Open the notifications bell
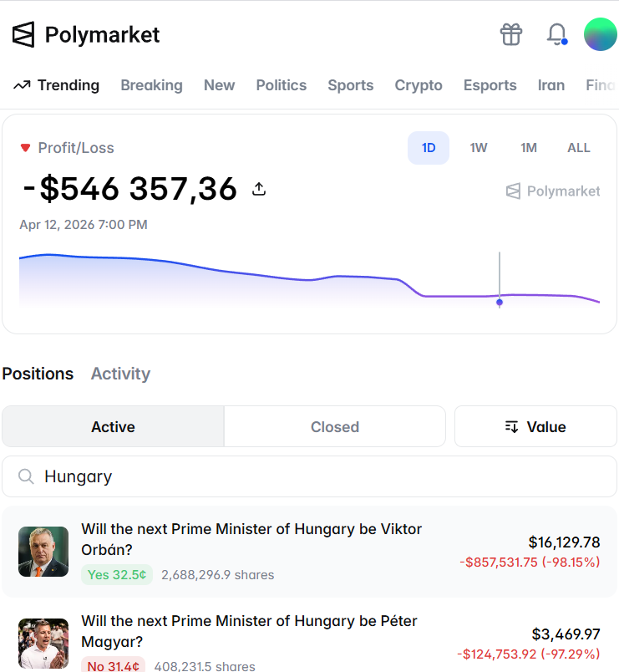This screenshot has height=672, width=619. 557,34
